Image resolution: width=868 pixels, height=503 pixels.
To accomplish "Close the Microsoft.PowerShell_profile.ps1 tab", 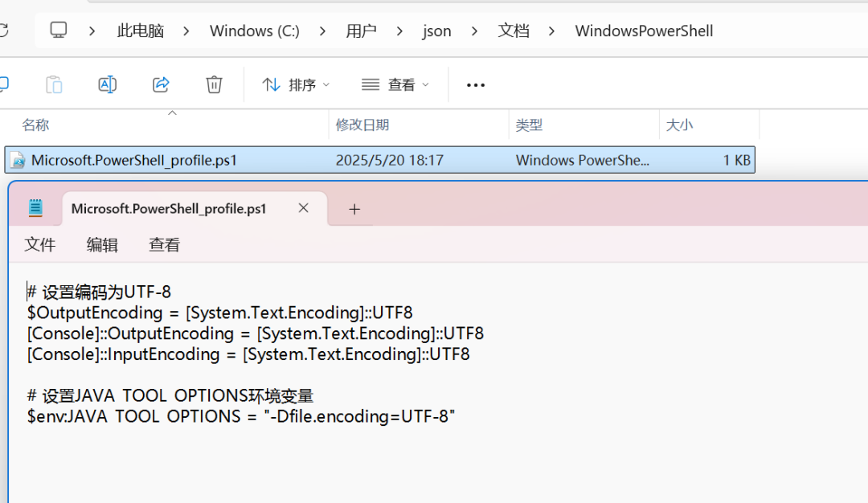I will (303, 208).
